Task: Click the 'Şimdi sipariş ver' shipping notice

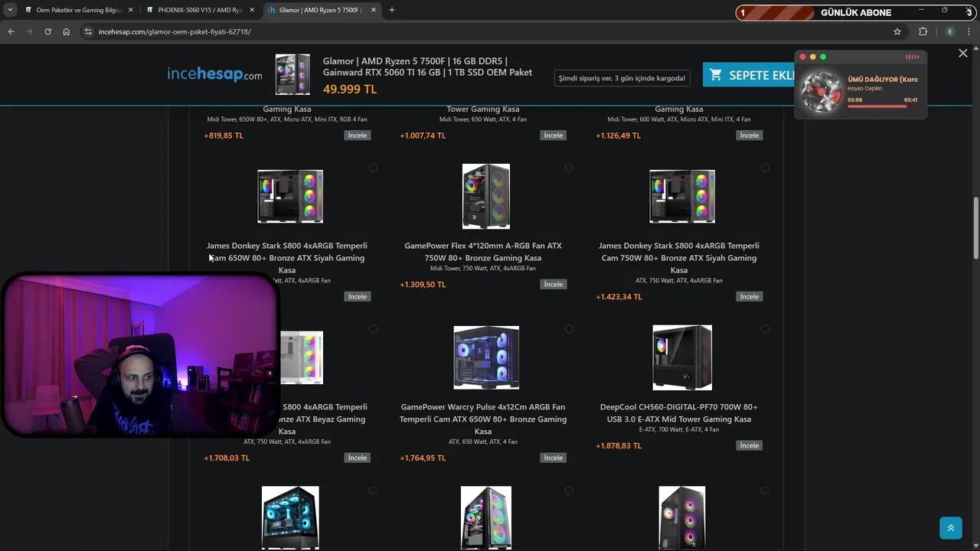Action: [621, 77]
